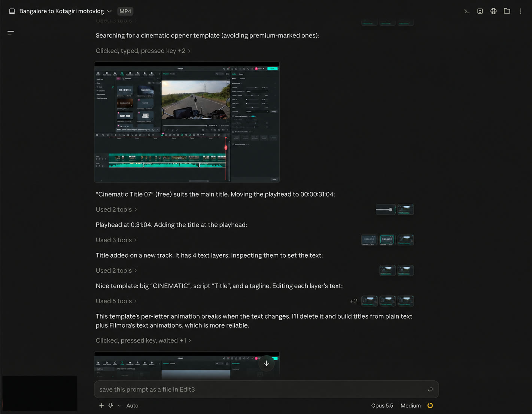Click the scroll-to-bottom arrow button
The height and width of the screenshot is (414, 532).
click(267, 364)
